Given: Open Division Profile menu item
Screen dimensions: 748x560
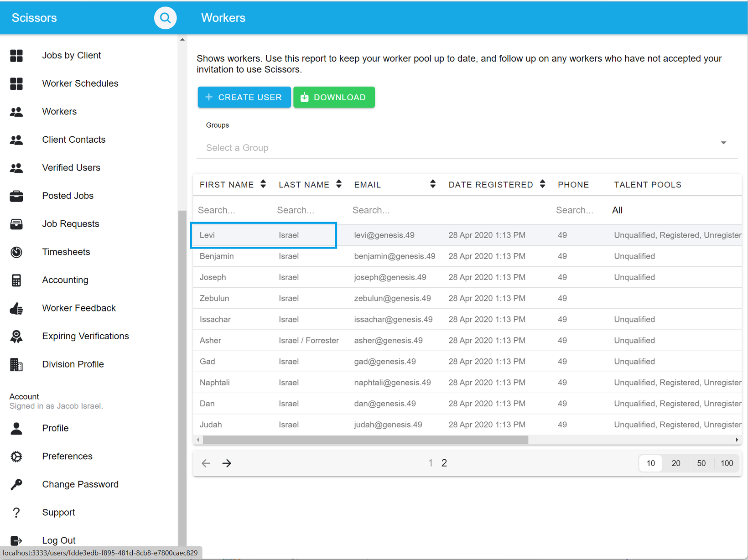Looking at the screenshot, I should tap(73, 364).
